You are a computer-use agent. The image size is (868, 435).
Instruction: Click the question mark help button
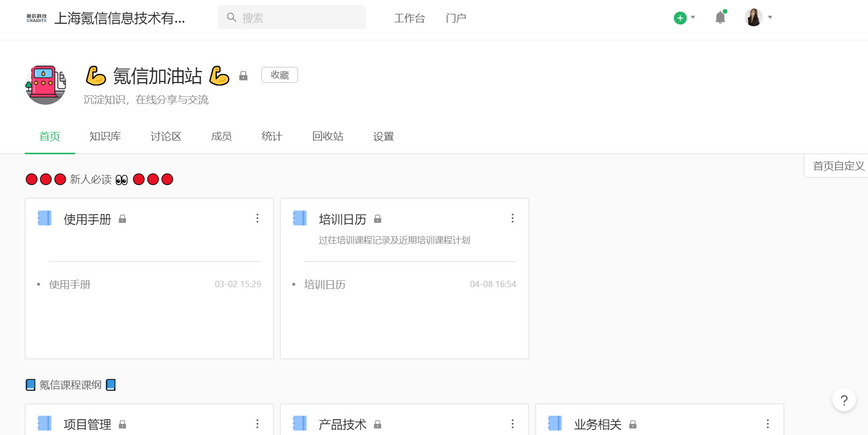844,400
